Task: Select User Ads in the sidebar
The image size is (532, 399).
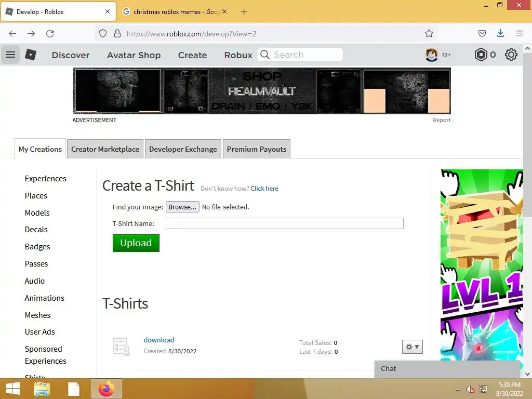Action: tap(39, 332)
